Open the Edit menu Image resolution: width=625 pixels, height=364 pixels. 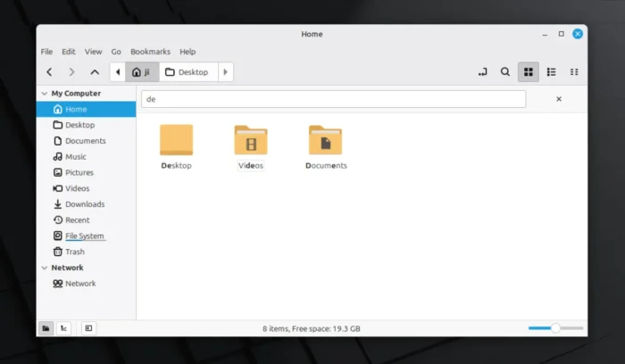69,52
